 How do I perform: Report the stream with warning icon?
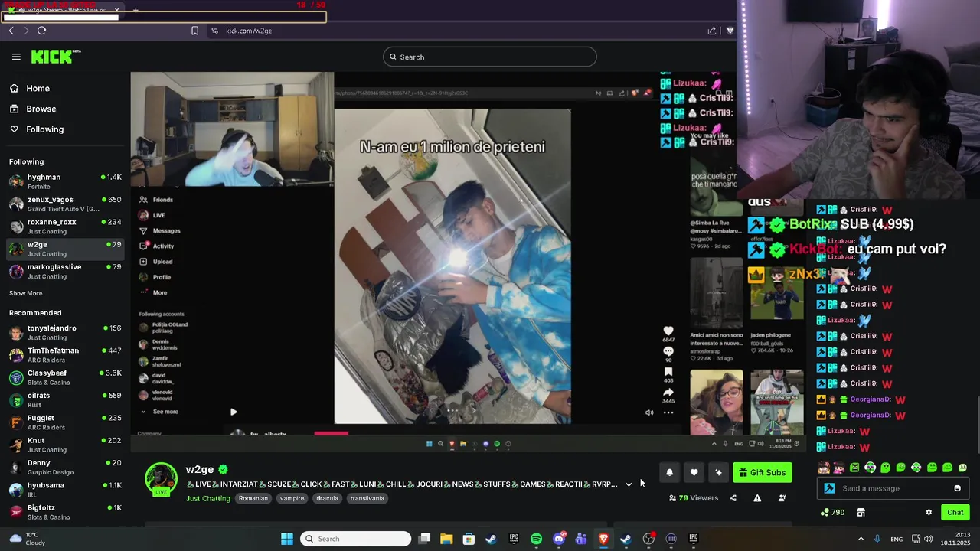click(x=757, y=498)
